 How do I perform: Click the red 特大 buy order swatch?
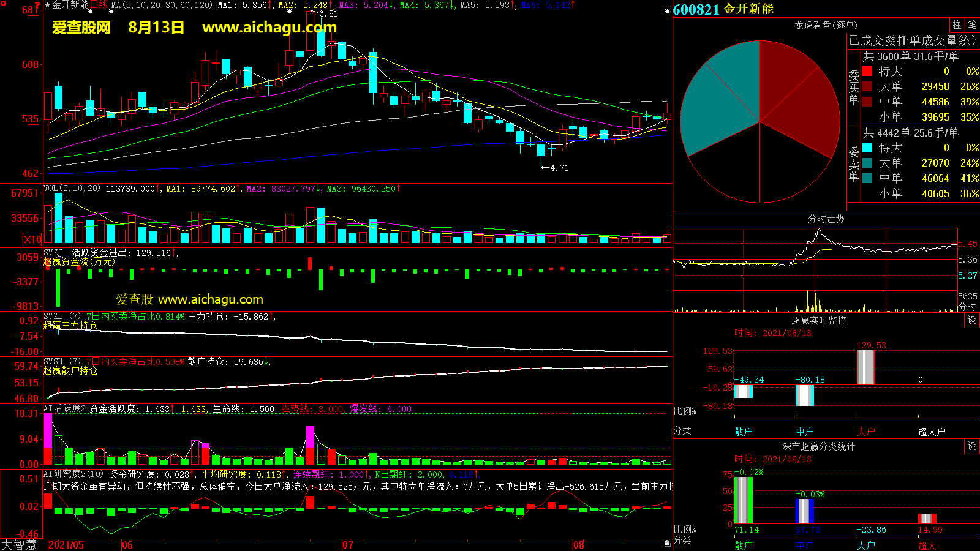click(867, 72)
